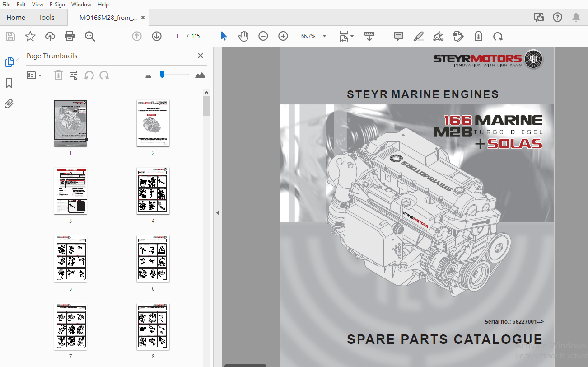This screenshot has height=367, width=588.
Task: Click the delete trash icon in main toolbar
Action: 478,36
